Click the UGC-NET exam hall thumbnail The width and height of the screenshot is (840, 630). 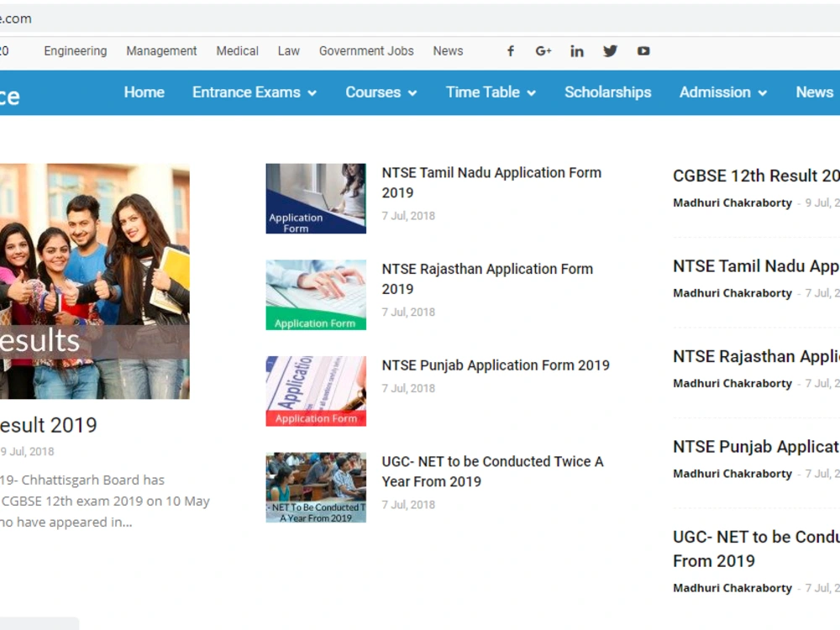[316, 487]
